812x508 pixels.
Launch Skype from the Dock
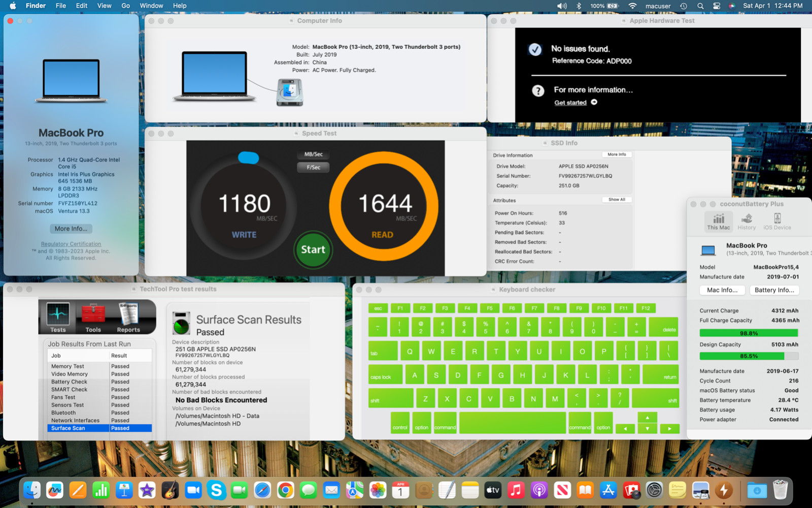[217, 490]
